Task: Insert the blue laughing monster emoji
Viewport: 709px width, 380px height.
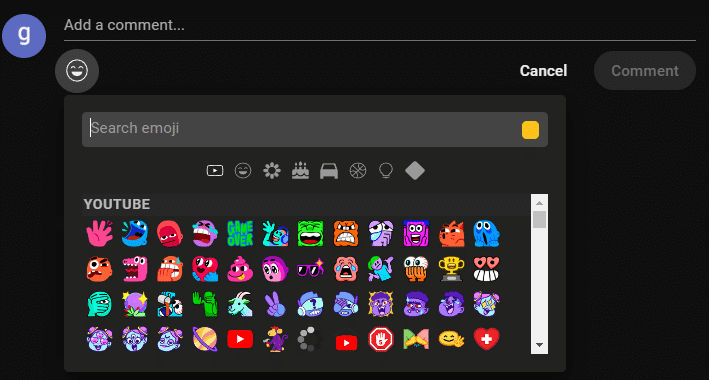Action: pyautogui.click(x=134, y=233)
